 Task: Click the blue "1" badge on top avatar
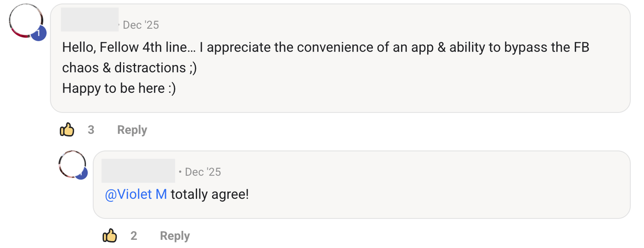point(38,33)
